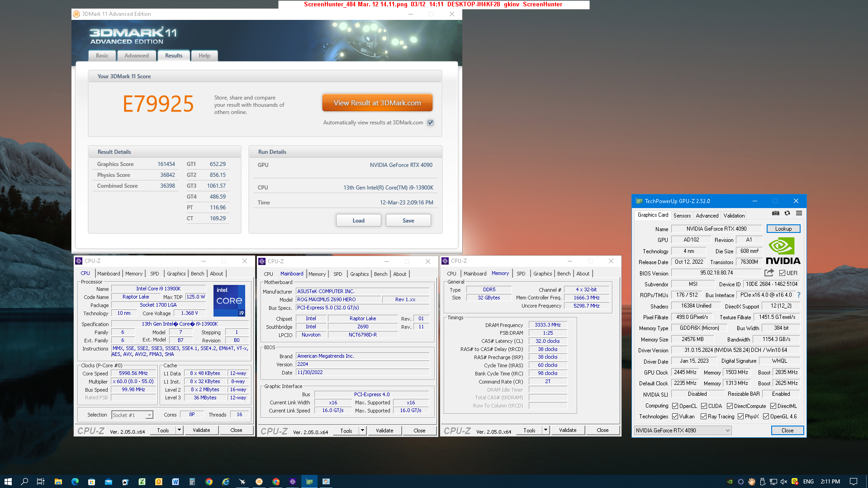Open Calculator from the taskbar

point(192,482)
